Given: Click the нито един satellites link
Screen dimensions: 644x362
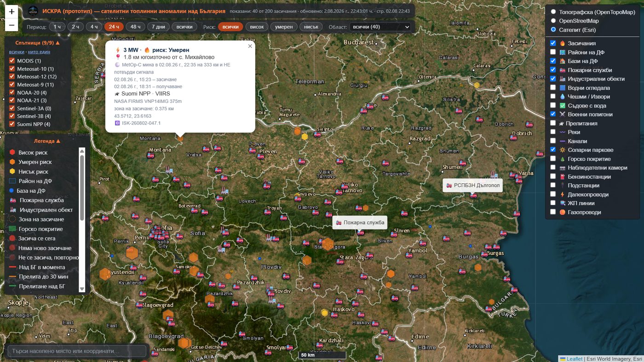Looking at the screenshot, I should 39,52.
